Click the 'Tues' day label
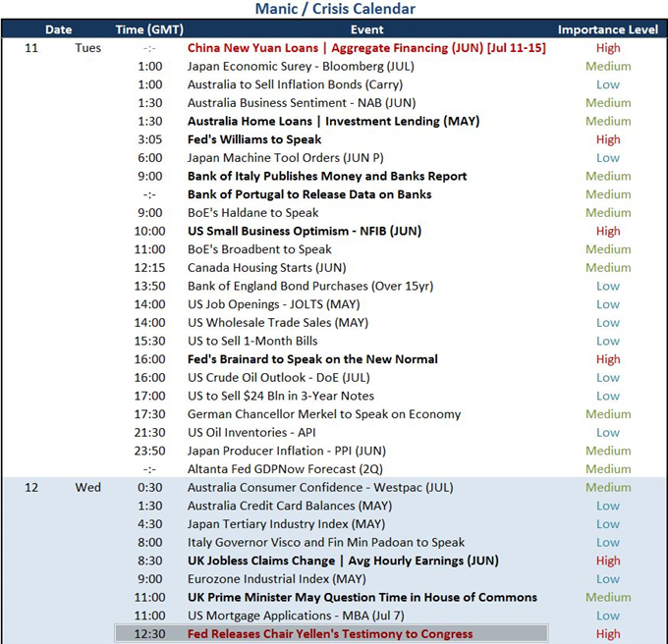This screenshot has height=644, width=668. pyautogui.click(x=88, y=48)
